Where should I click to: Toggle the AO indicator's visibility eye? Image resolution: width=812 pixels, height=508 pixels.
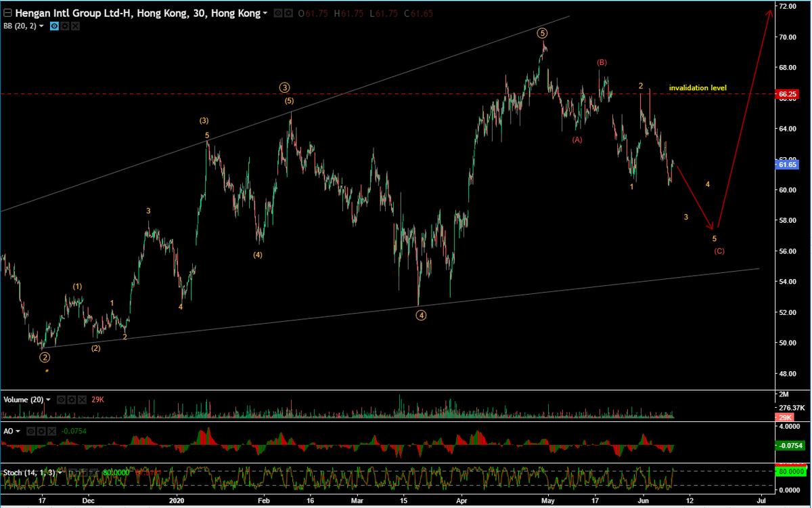(x=31, y=431)
